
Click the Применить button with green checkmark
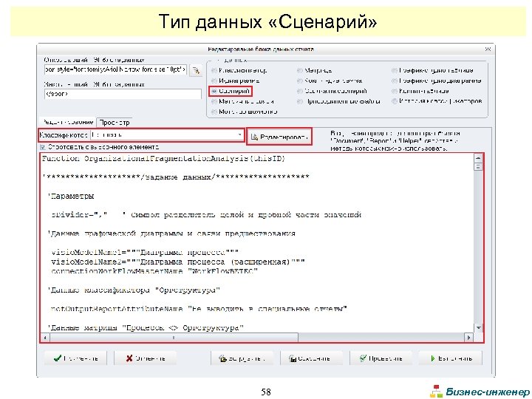tap(75, 358)
